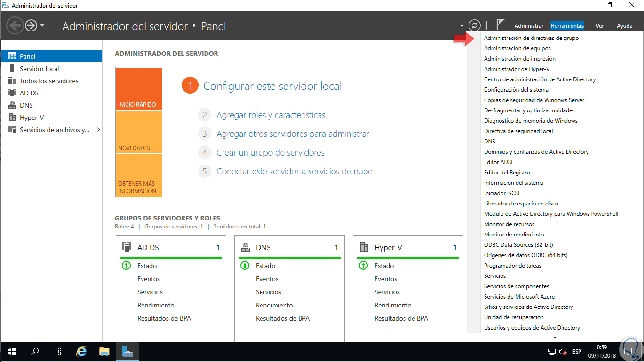Viewport: 644px width, 362px height.
Task: Click the refresh icon in header
Action: click(475, 25)
